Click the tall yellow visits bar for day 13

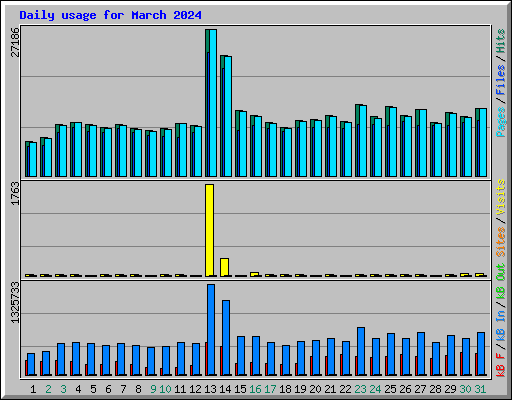pos(209,230)
